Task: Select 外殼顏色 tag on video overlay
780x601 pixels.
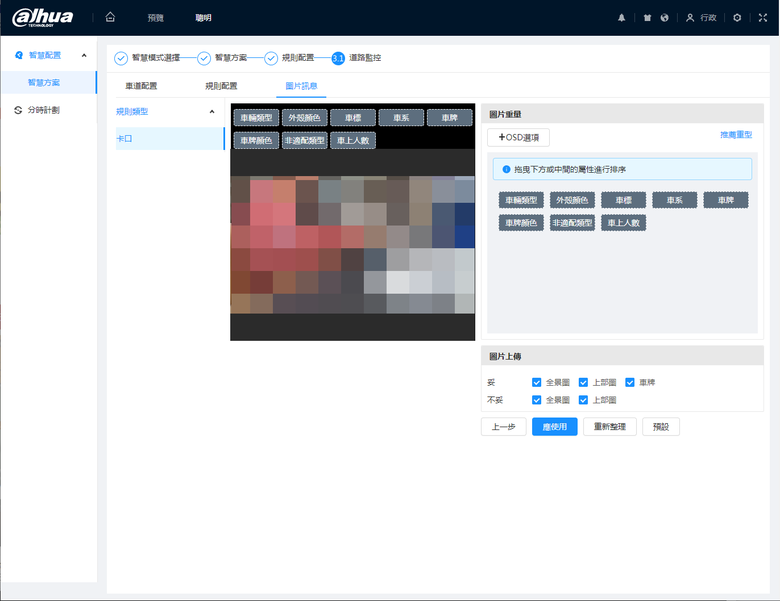Action: pos(304,117)
